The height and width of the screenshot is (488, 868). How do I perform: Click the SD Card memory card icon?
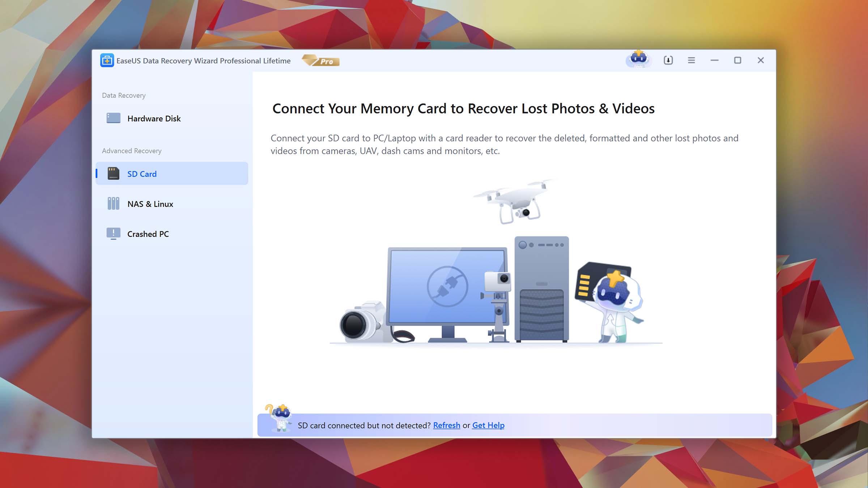(113, 174)
